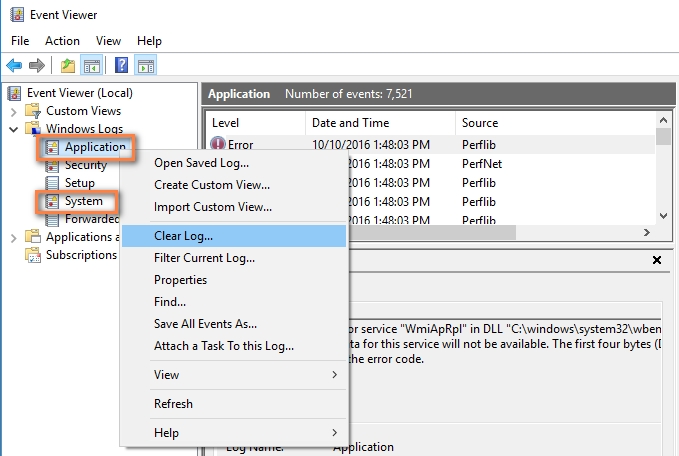Open the File menu
This screenshot has height=456, width=679.
tap(20, 41)
